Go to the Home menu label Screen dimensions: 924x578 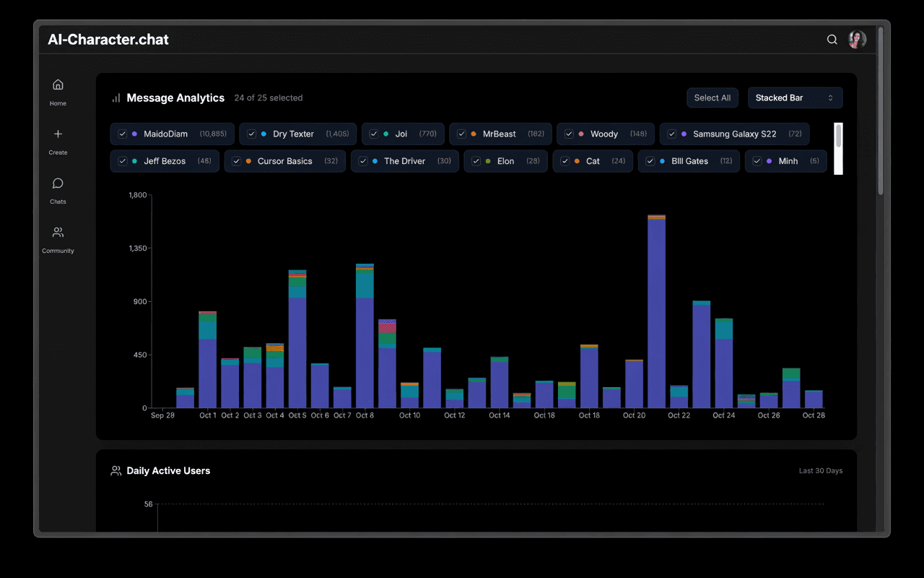[x=58, y=103]
